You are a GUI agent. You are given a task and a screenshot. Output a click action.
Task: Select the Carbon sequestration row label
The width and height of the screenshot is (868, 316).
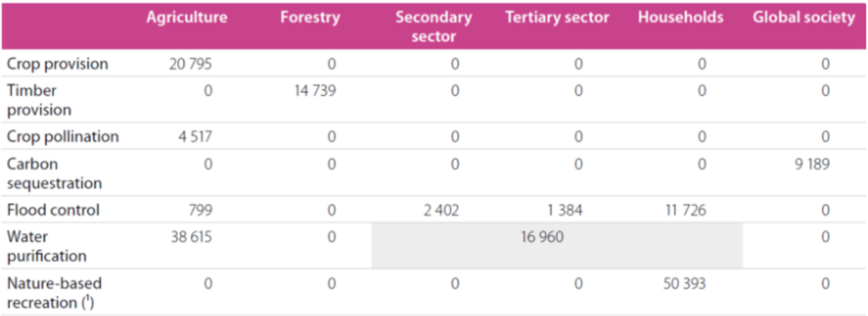click(54, 173)
